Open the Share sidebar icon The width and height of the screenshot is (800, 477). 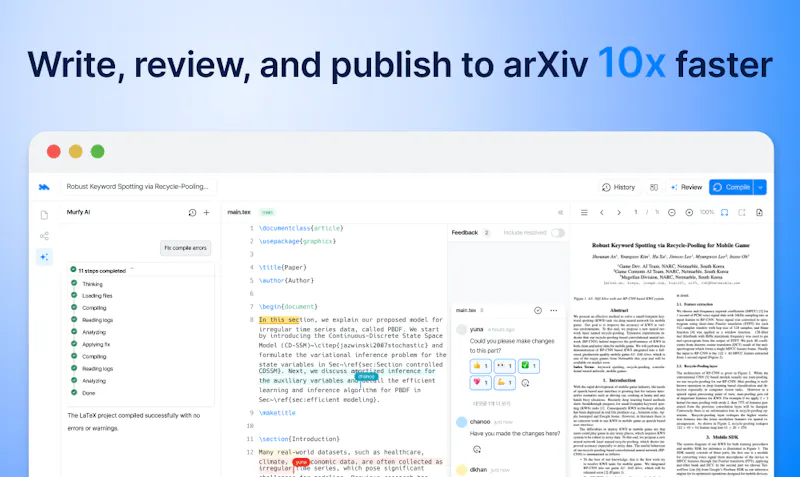point(44,236)
